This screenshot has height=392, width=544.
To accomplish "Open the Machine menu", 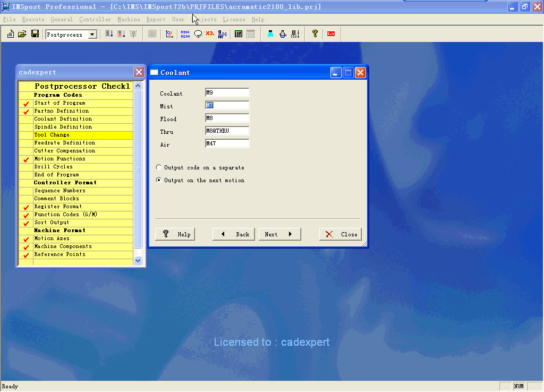I will click(129, 20).
